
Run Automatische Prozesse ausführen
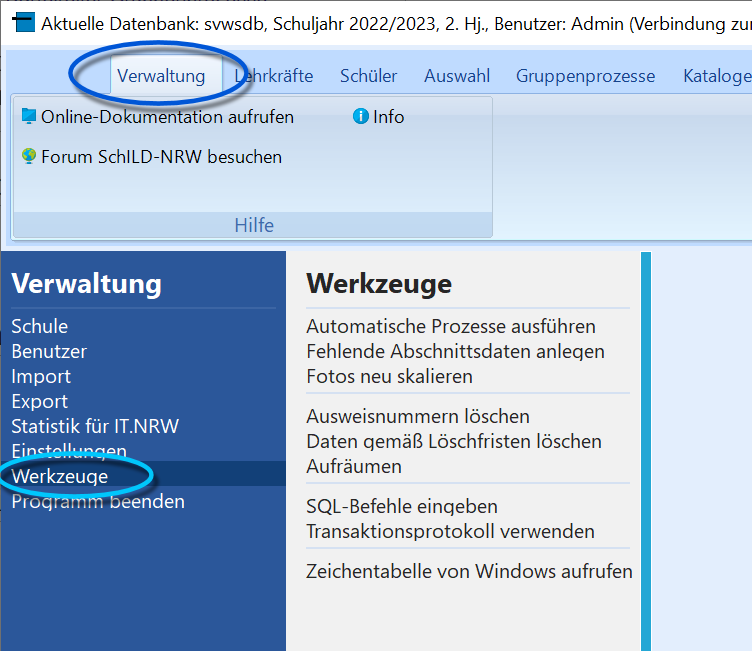[x=451, y=326]
